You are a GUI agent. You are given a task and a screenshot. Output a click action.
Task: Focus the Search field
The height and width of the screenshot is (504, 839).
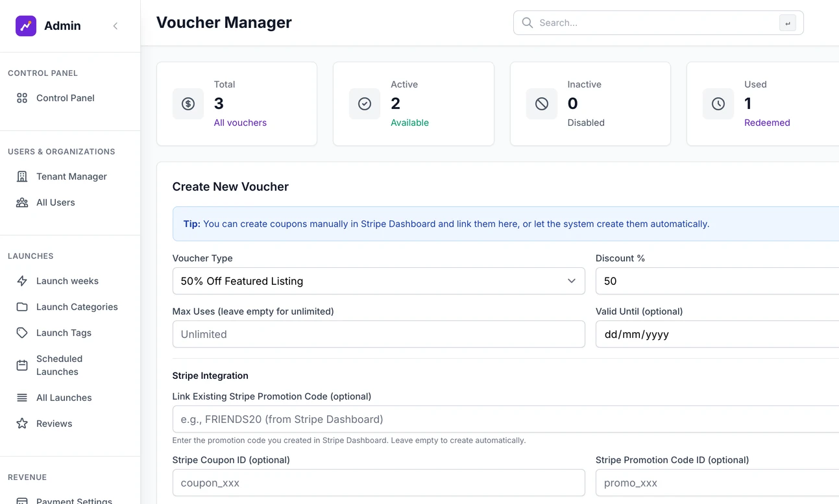(658, 23)
